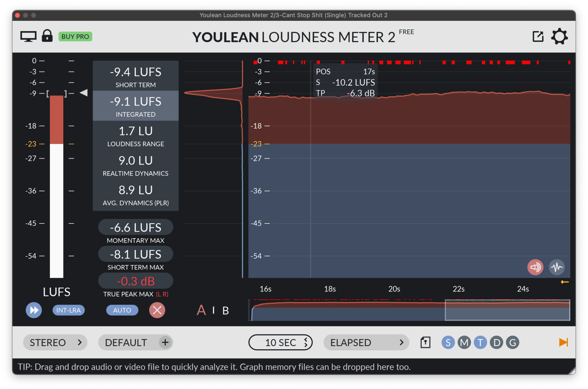Click the plus button next to DEFAULT
Viewport: 588px width, 389px height.
(x=165, y=343)
